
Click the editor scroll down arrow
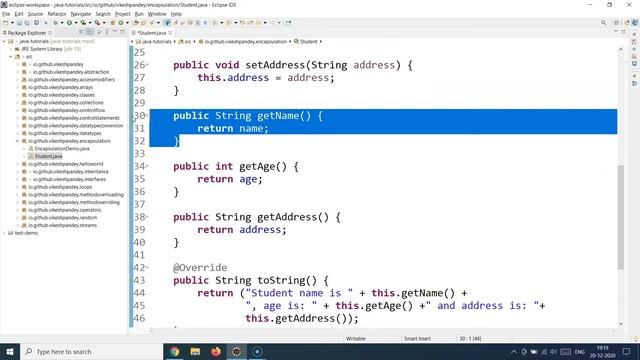(x=620, y=324)
